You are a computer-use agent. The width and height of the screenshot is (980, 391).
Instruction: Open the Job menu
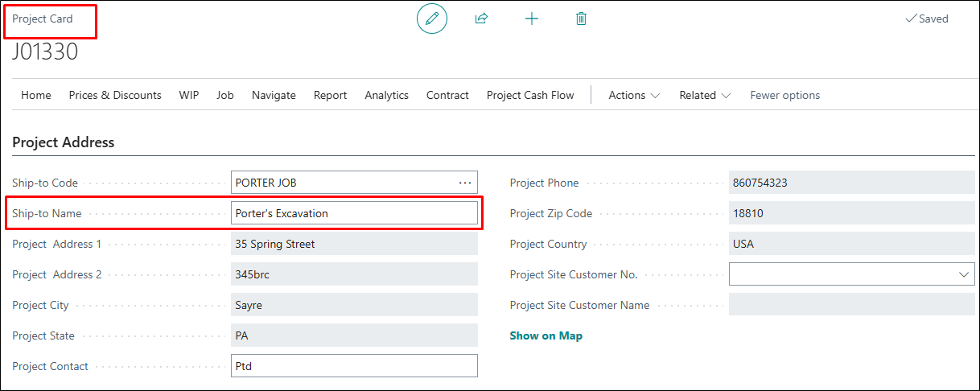tap(225, 95)
